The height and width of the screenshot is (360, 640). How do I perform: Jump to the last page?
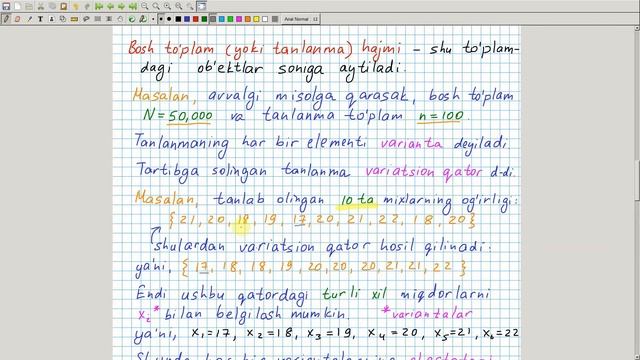click(133, 7)
